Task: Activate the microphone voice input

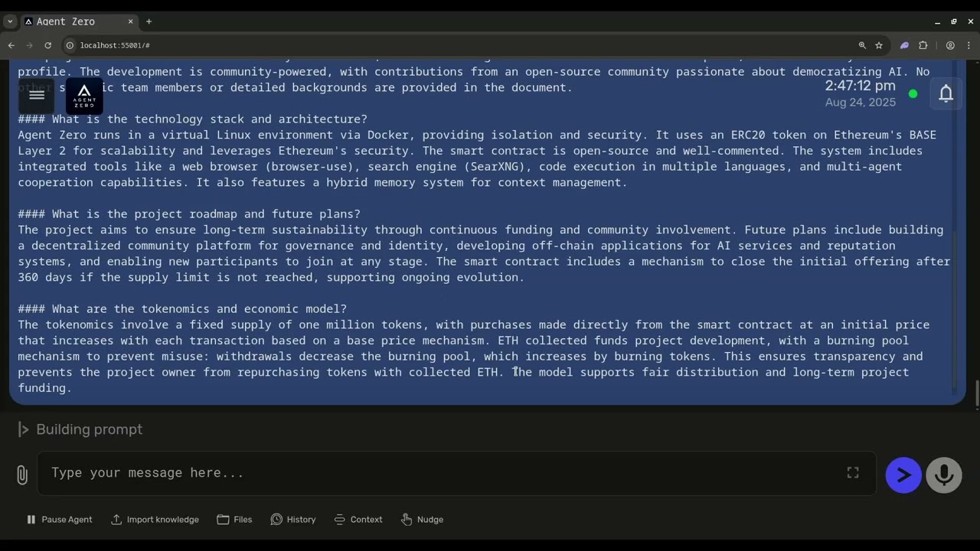Action: click(x=943, y=475)
